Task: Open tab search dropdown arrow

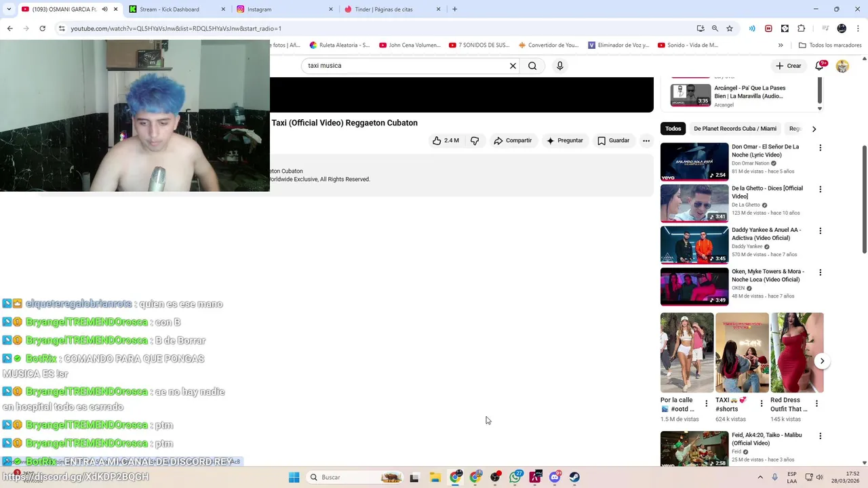Action: click(x=9, y=9)
